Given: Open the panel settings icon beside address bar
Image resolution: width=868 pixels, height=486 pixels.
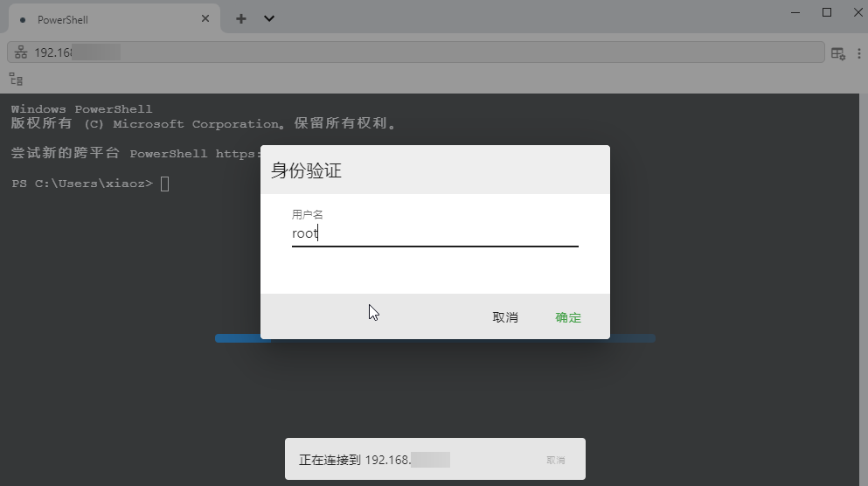Looking at the screenshot, I should (x=837, y=53).
